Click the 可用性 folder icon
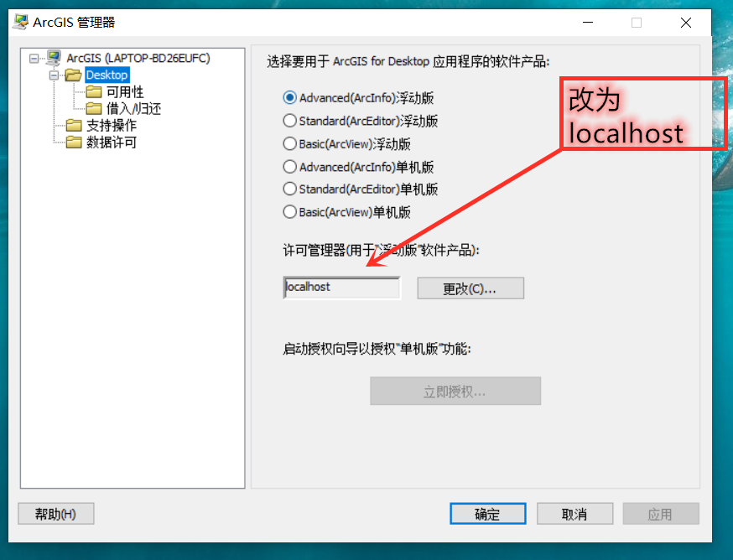 pyautogui.click(x=93, y=91)
